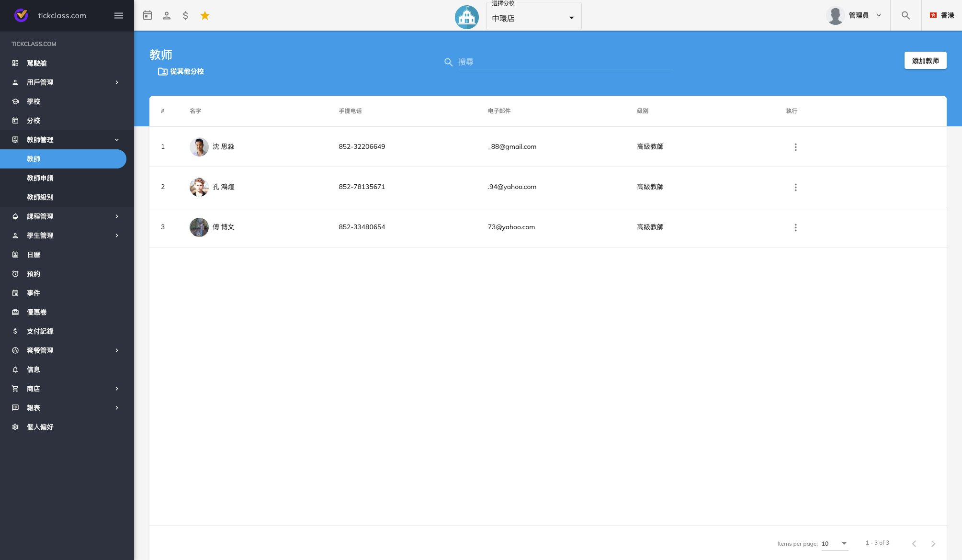Click avatar of teacher 孔 鴻煊
Viewport: 962px width, 560px height.
199,187
